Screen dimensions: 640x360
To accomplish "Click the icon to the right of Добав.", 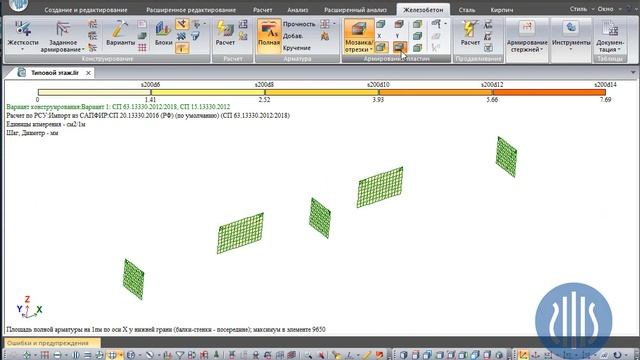I will click(x=325, y=36).
